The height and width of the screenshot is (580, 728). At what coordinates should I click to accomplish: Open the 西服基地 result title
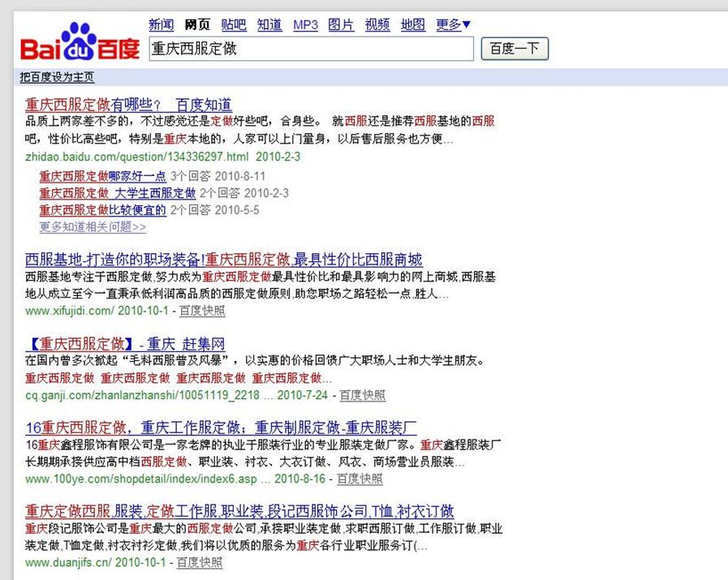224,260
